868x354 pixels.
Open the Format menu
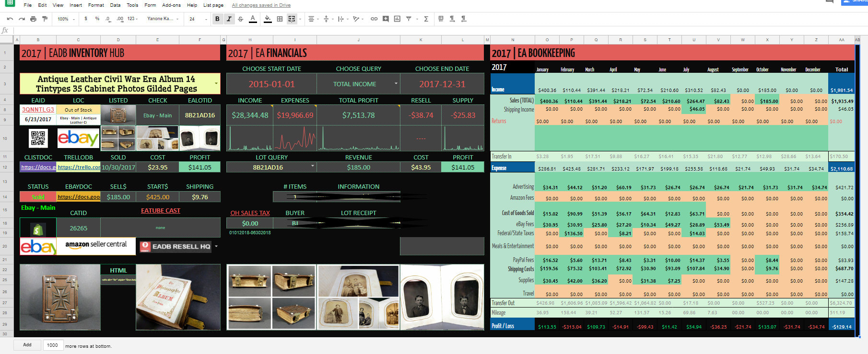(96, 5)
